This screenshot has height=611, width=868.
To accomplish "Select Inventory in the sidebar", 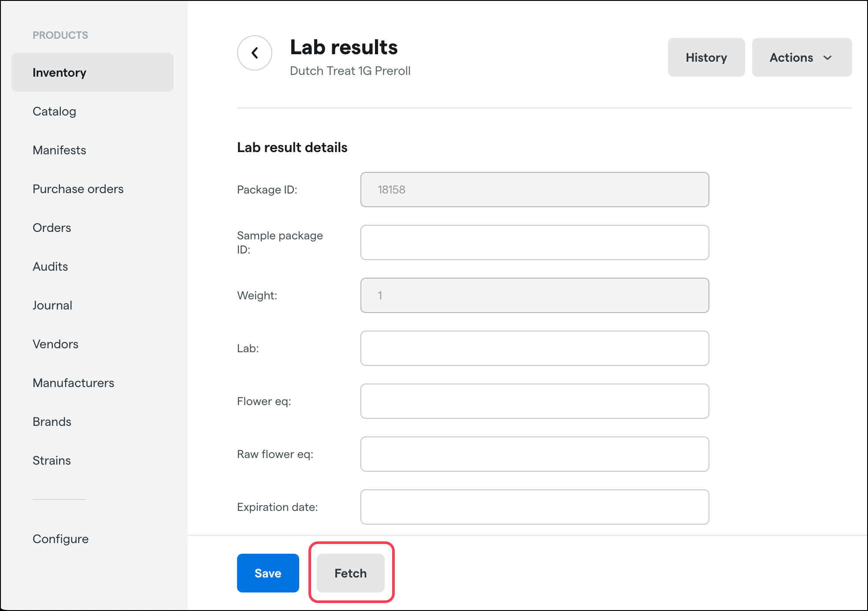I will (x=59, y=72).
